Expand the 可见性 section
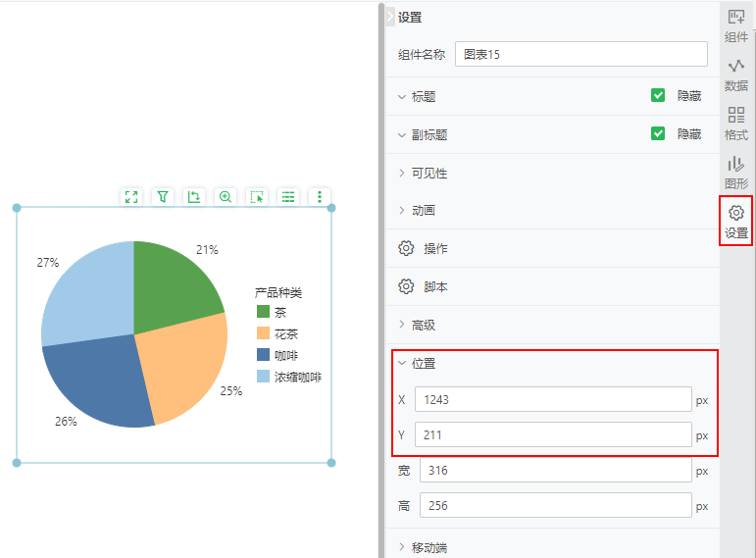The width and height of the screenshot is (756, 558). (x=428, y=173)
